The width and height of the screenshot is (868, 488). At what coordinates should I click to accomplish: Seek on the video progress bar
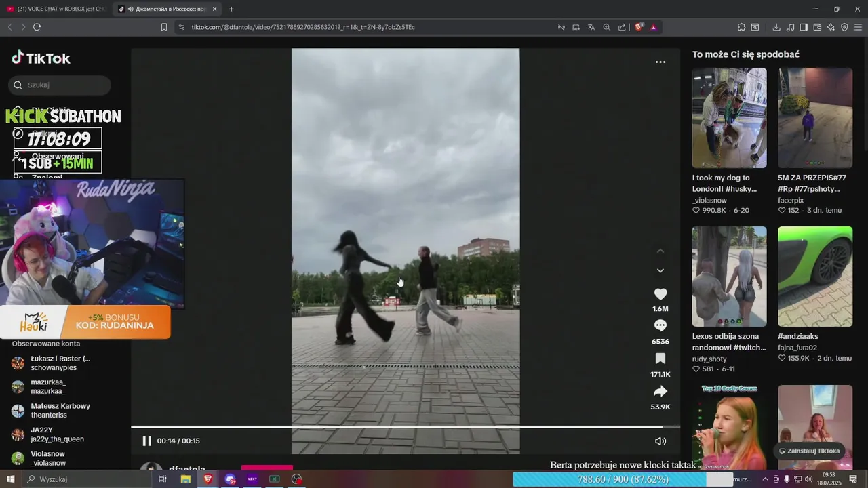click(x=406, y=426)
